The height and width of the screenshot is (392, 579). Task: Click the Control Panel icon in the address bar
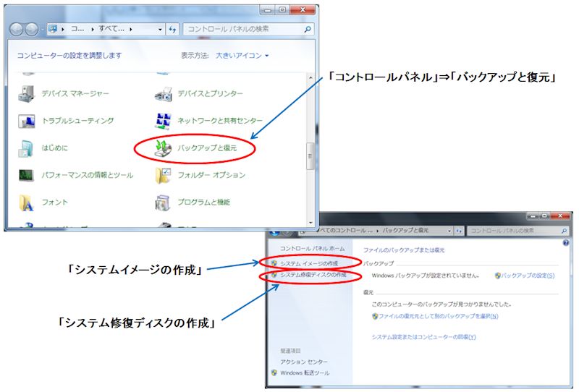click(53, 29)
